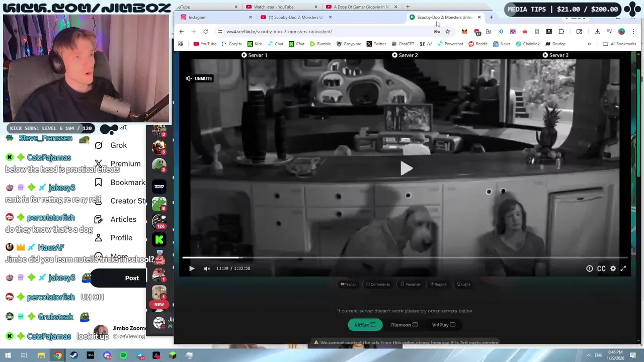Open the X extension icon in toolbar
Image resolution: width=644 pixels, height=362 pixels.
549,31
